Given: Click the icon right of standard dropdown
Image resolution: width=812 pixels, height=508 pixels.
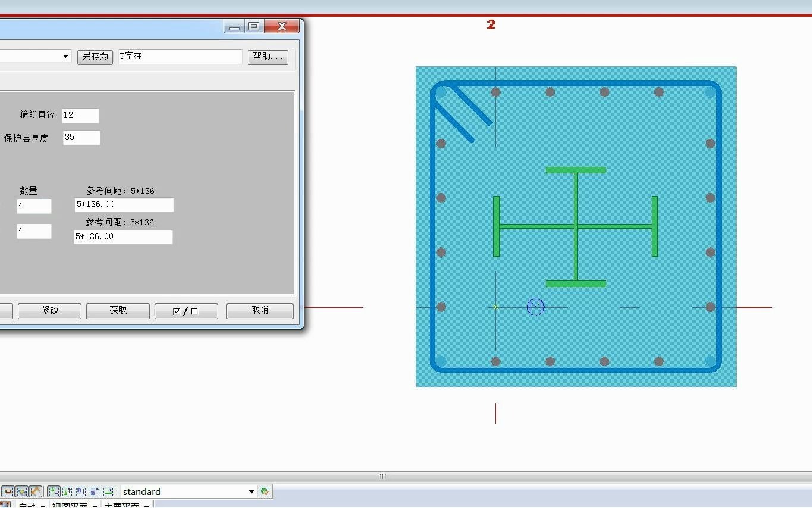Looking at the screenshot, I should click(x=265, y=491).
